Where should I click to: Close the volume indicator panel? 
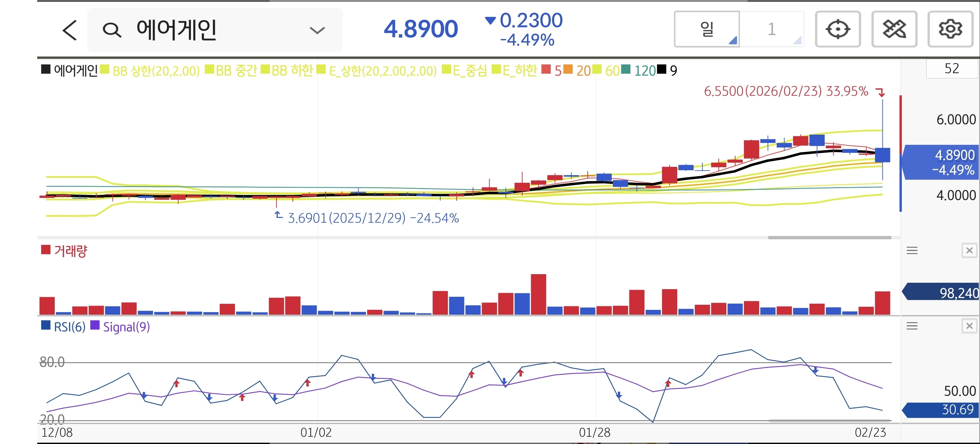(969, 251)
